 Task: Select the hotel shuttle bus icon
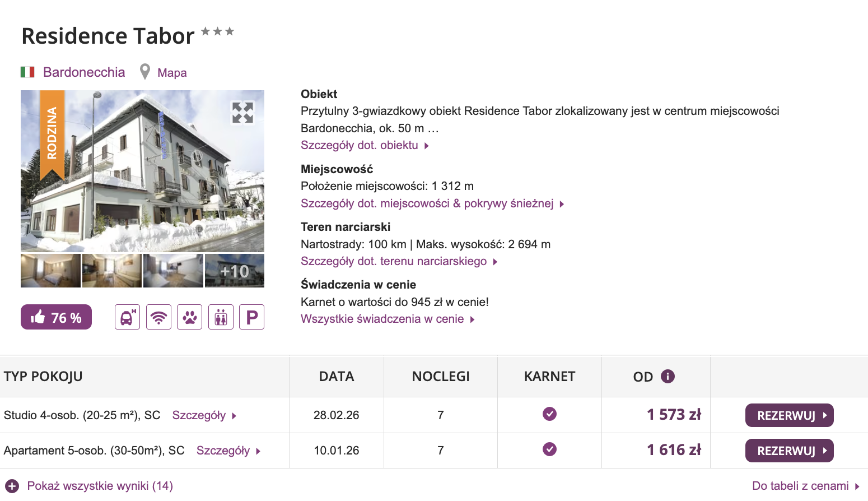pyautogui.click(x=127, y=317)
